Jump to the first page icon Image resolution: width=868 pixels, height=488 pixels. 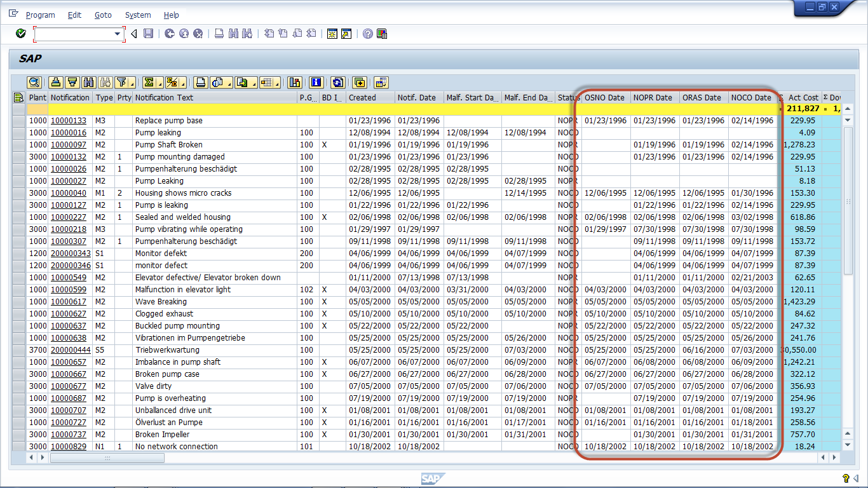pos(269,34)
